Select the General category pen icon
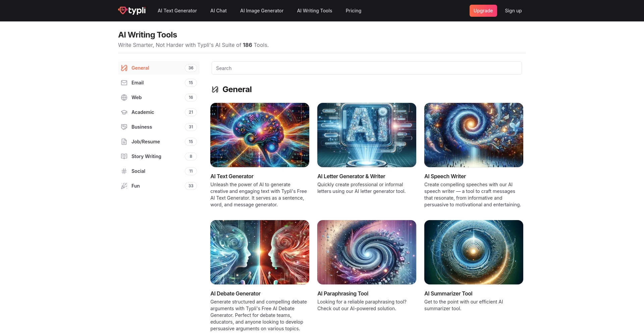 coord(124,68)
